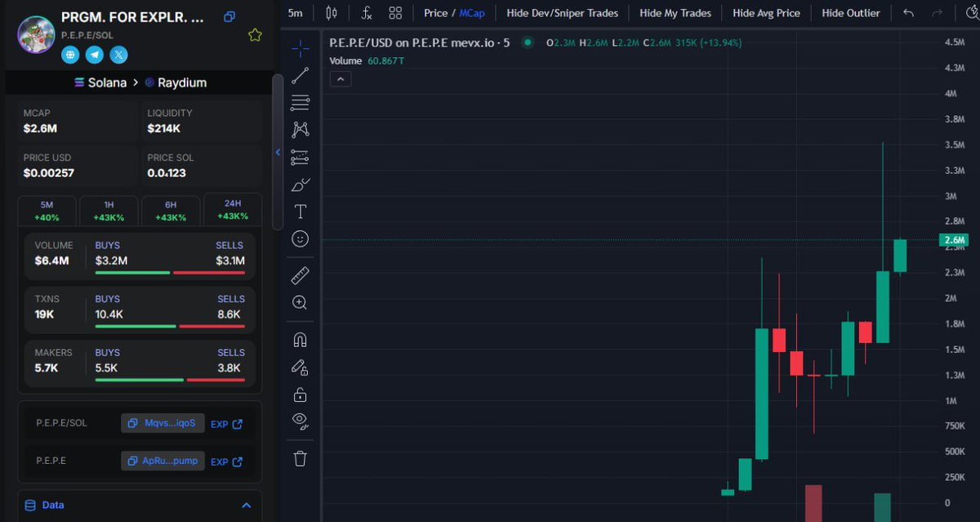
Task: Toggle Hide Dev/Sniper Trades
Action: pos(562,13)
